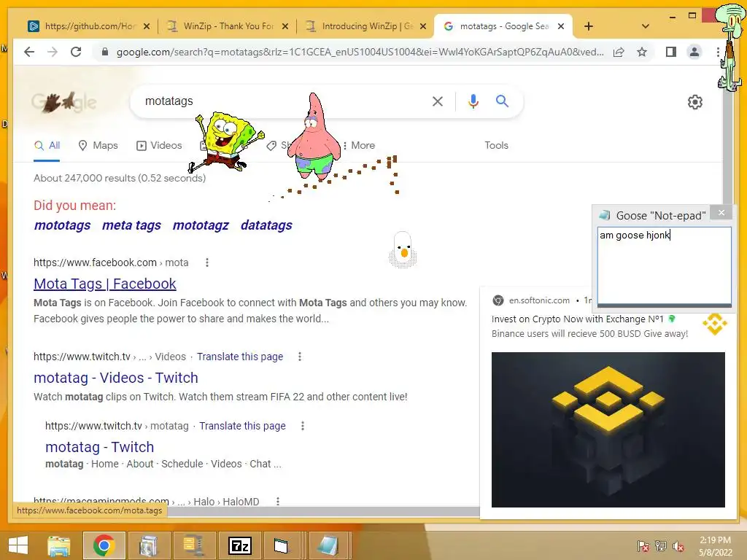Clear the search box with X

pos(438,101)
